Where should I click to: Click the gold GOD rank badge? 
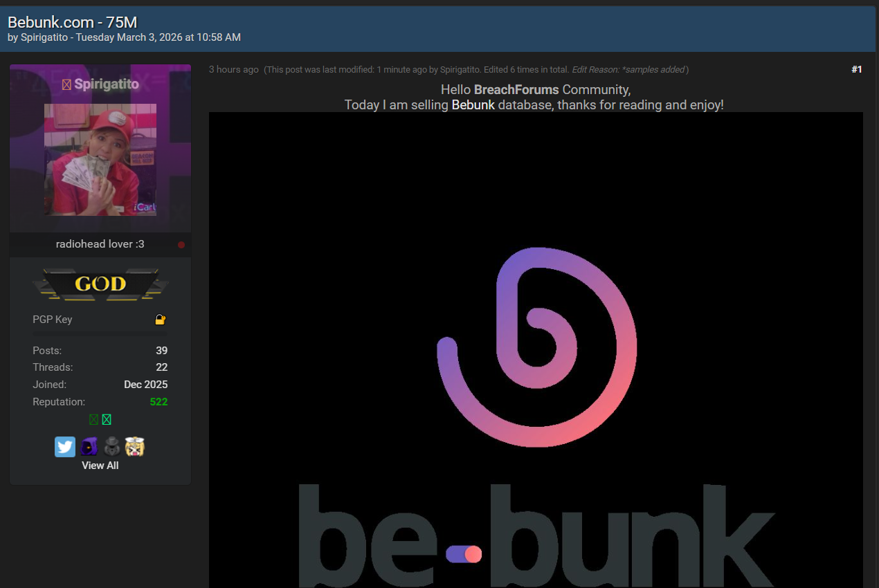tap(100, 284)
